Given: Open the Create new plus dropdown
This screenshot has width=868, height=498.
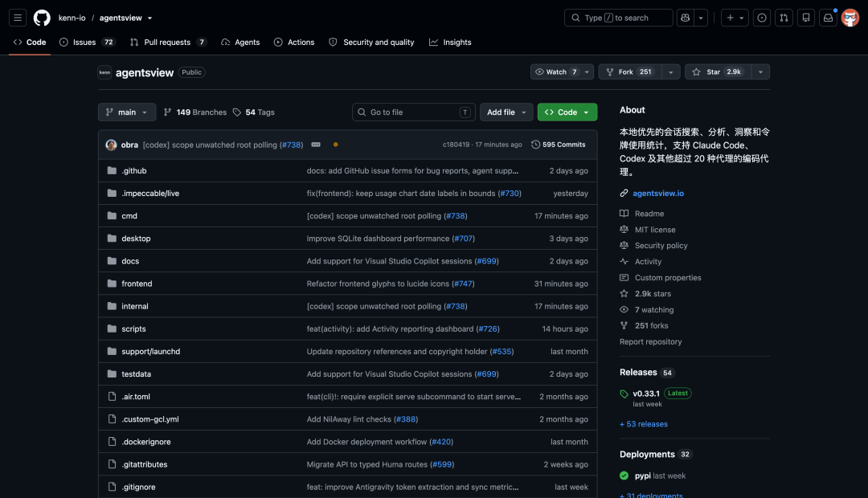Looking at the screenshot, I should click(x=735, y=18).
